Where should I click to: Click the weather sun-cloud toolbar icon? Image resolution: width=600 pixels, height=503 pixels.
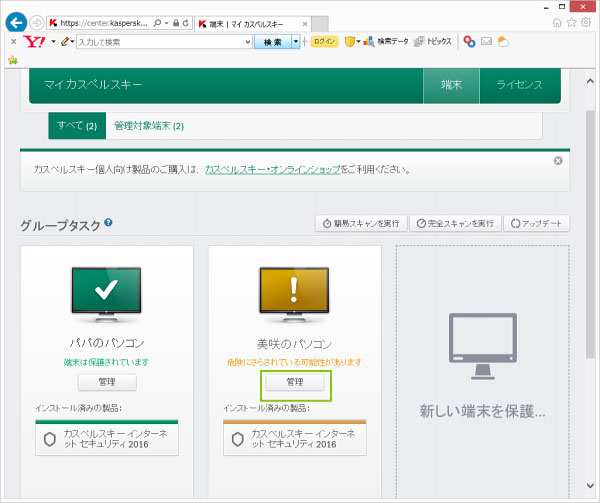point(503,41)
